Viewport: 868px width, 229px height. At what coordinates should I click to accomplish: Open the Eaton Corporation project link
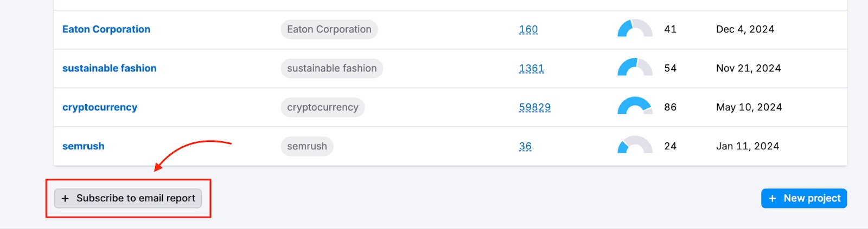click(x=106, y=29)
